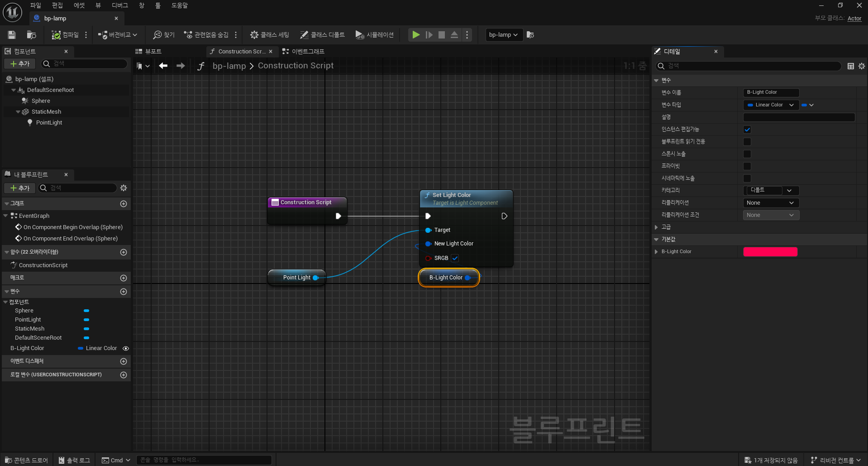Add a new function with plus icon
The image size is (868, 466).
(x=124, y=252)
